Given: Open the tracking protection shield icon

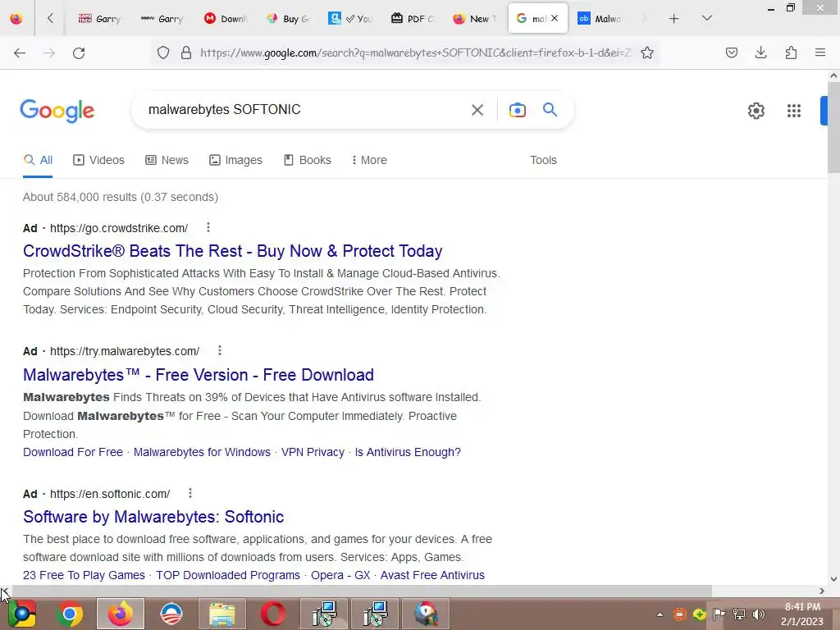Looking at the screenshot, I should click(163, 52).
